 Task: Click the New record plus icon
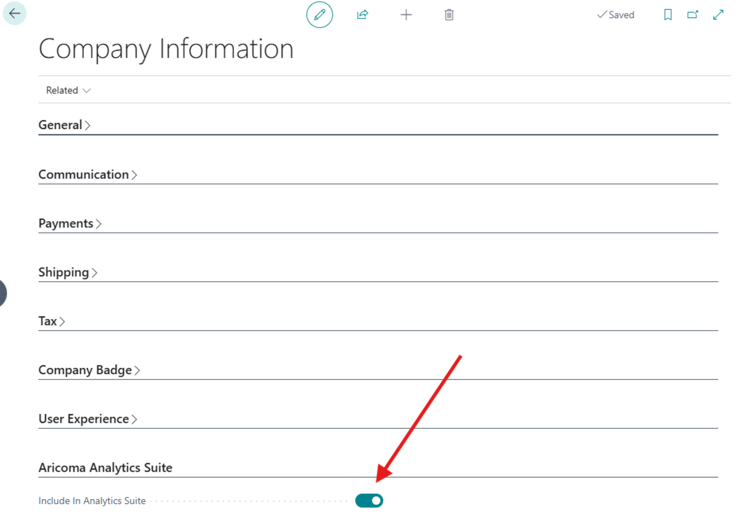pyautogui.click(x=406, y=15)
